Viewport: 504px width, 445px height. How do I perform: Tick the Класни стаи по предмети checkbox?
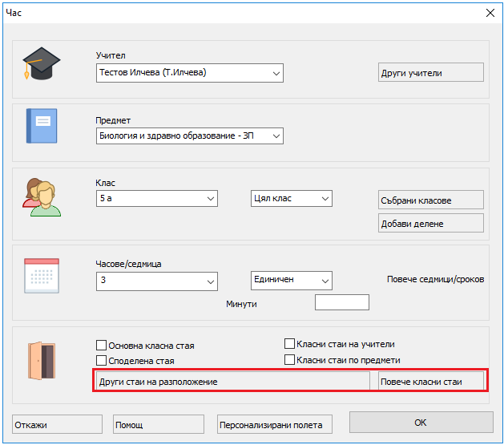(x=290, y=360)
